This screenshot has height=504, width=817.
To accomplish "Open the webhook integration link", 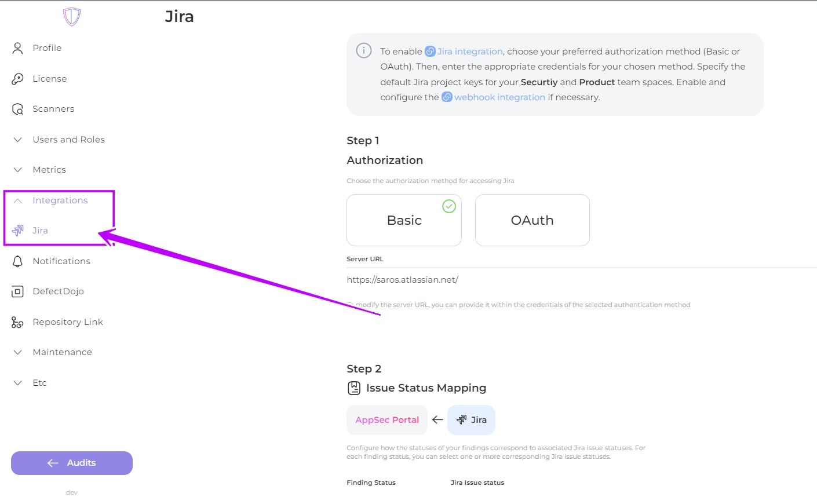I will tap(499, 97).
